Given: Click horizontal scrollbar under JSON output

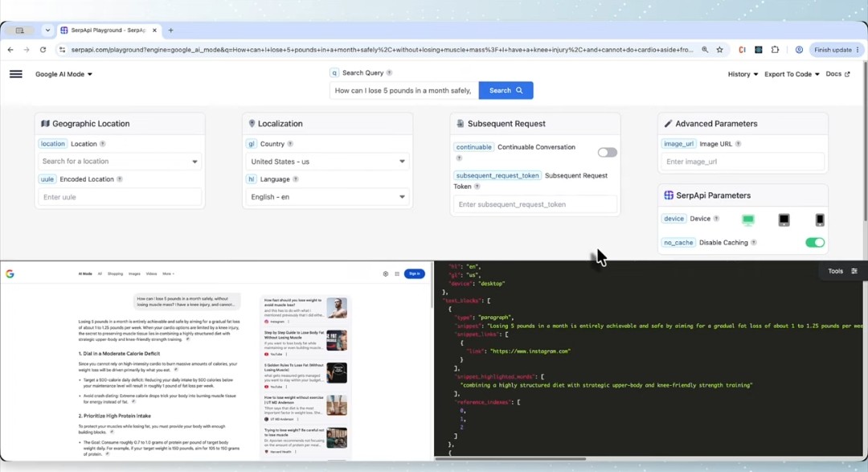Looking at the screenshot, I should pos(510,458).
